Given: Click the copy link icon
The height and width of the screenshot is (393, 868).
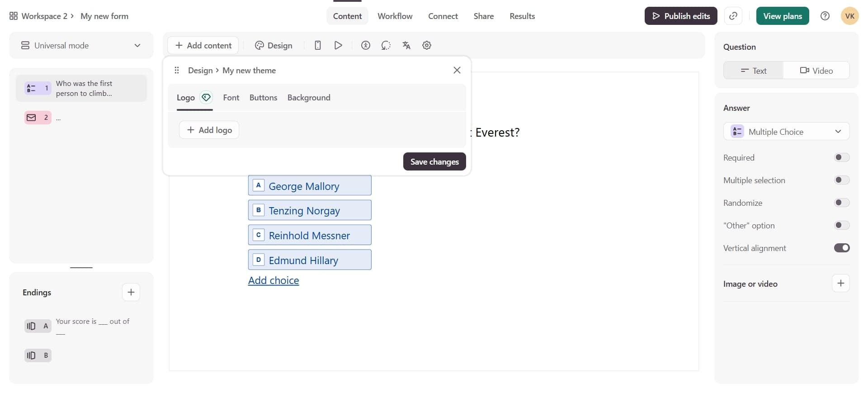Looking at the screenshot, I should pos(733,16).
